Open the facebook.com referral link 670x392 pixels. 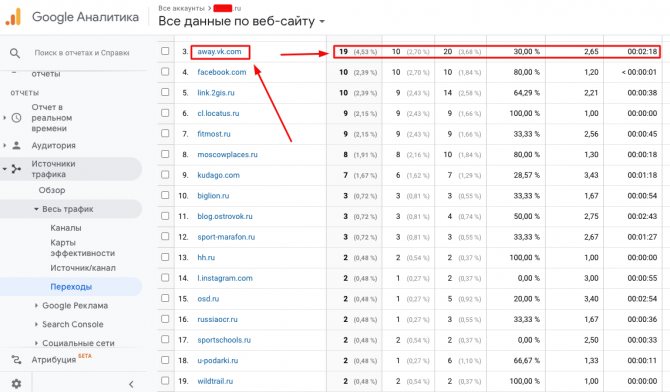[221, 72]
